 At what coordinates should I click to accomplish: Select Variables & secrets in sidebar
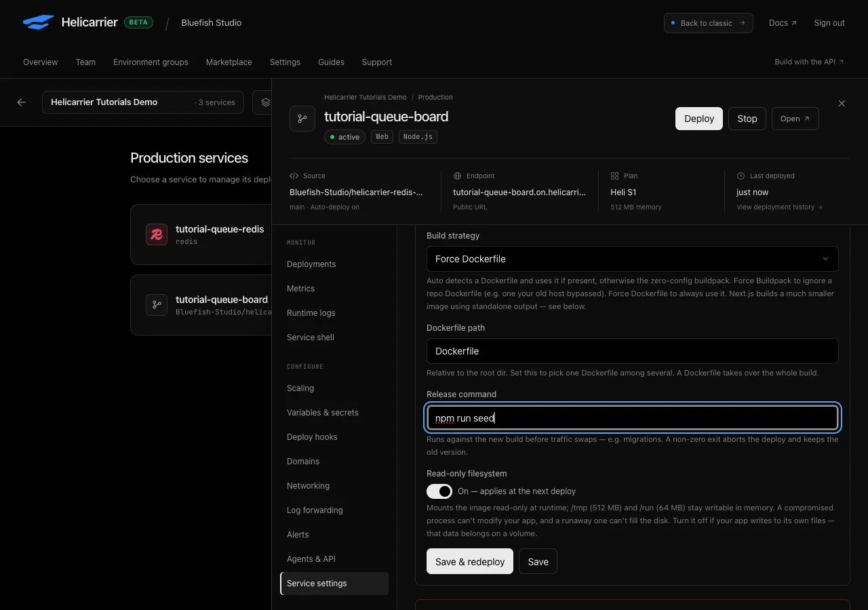334,413
